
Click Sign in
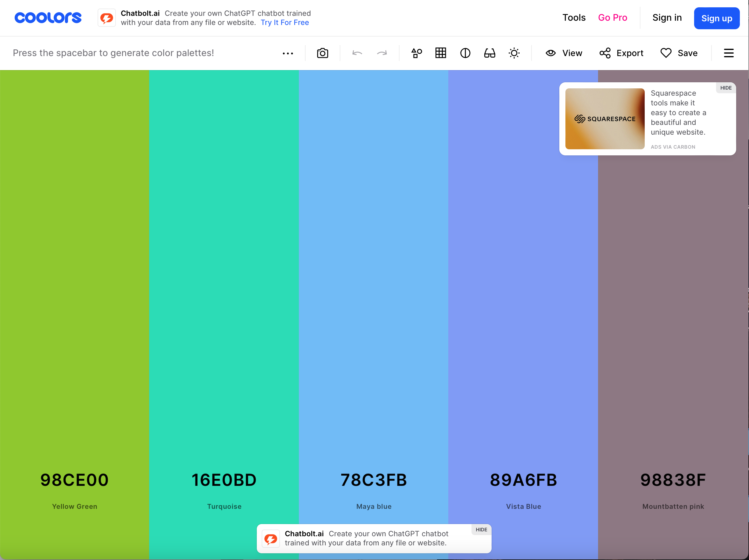(x=667, y=18)
